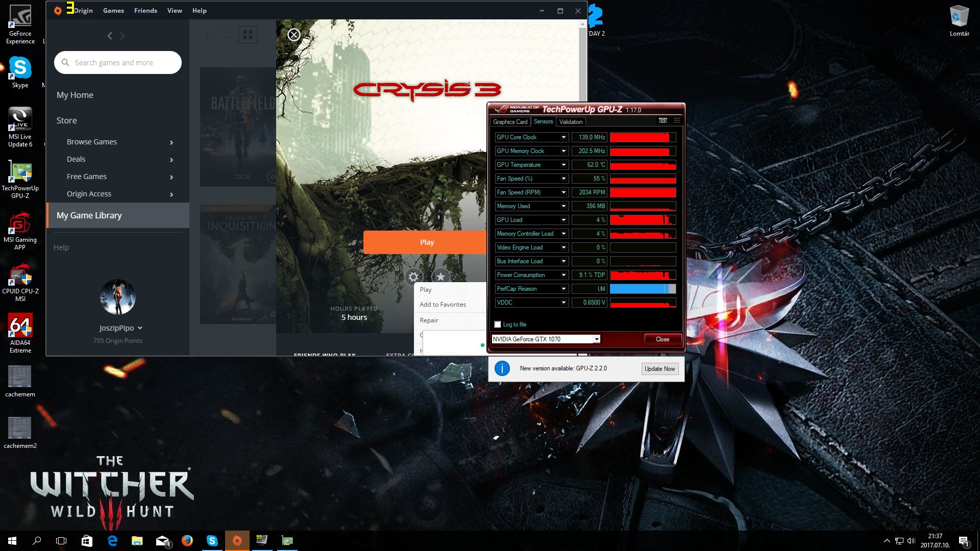Viewport: 980px width, 551px height.
Task: Open the cachemem file on desktop
Action: click(20, 381)
